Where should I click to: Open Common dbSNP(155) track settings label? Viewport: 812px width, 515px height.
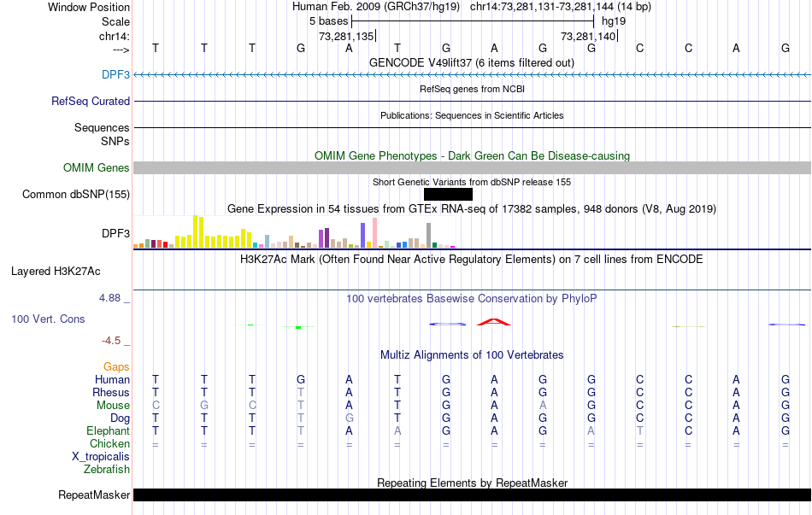[76, 195]
